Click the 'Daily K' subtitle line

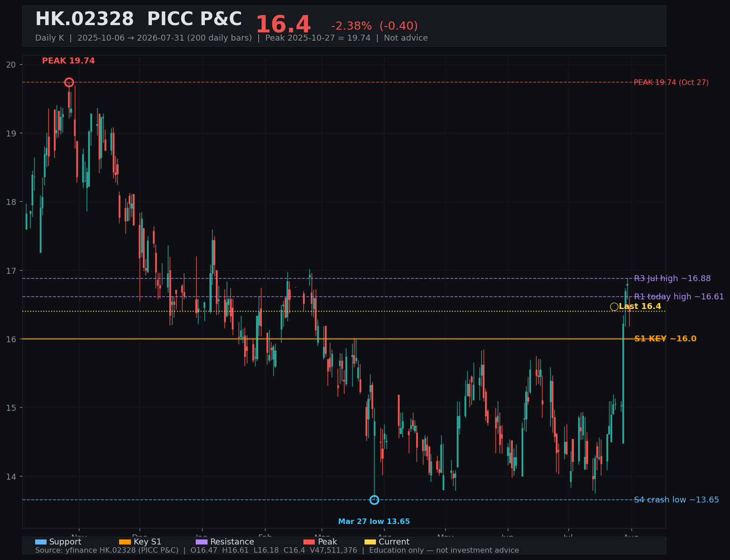pyautogui.click(x=231, y=38)
